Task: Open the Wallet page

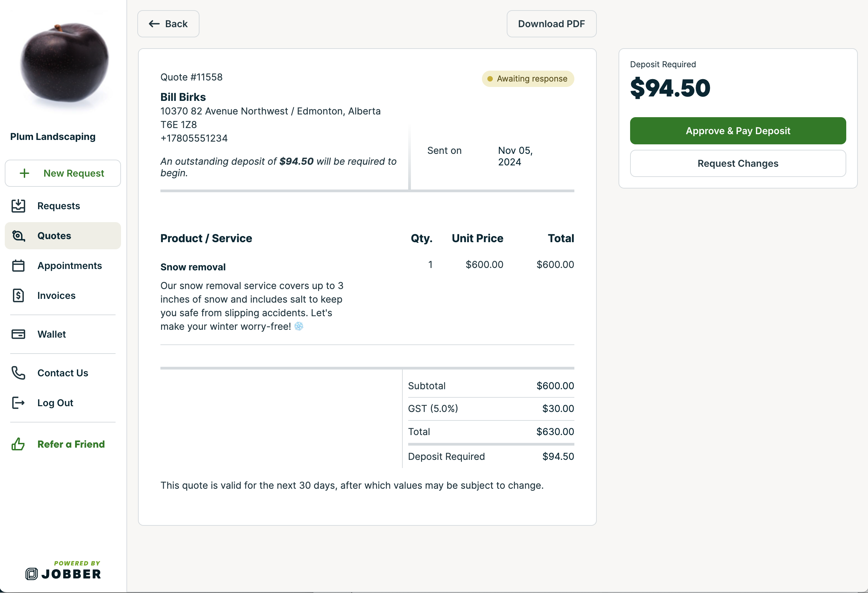Action: tap(52, 335)
